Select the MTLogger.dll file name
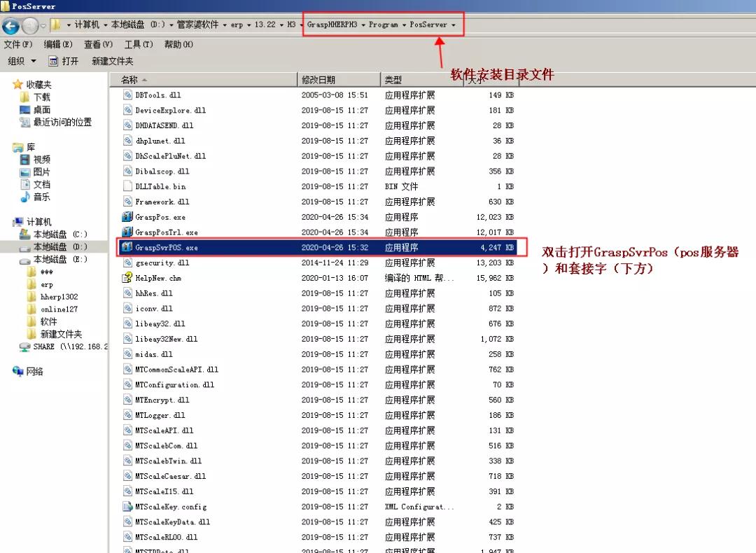This screenshot has width=756, height=553. [160, 415]
